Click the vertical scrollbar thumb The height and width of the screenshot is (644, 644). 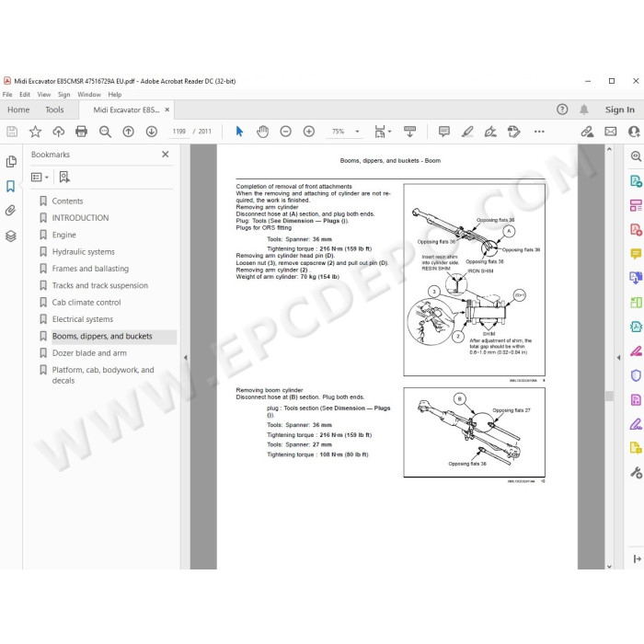coord(609,396)
